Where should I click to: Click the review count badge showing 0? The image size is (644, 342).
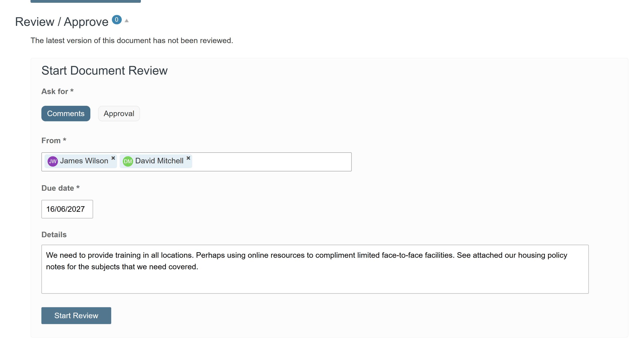click(116, 20)
